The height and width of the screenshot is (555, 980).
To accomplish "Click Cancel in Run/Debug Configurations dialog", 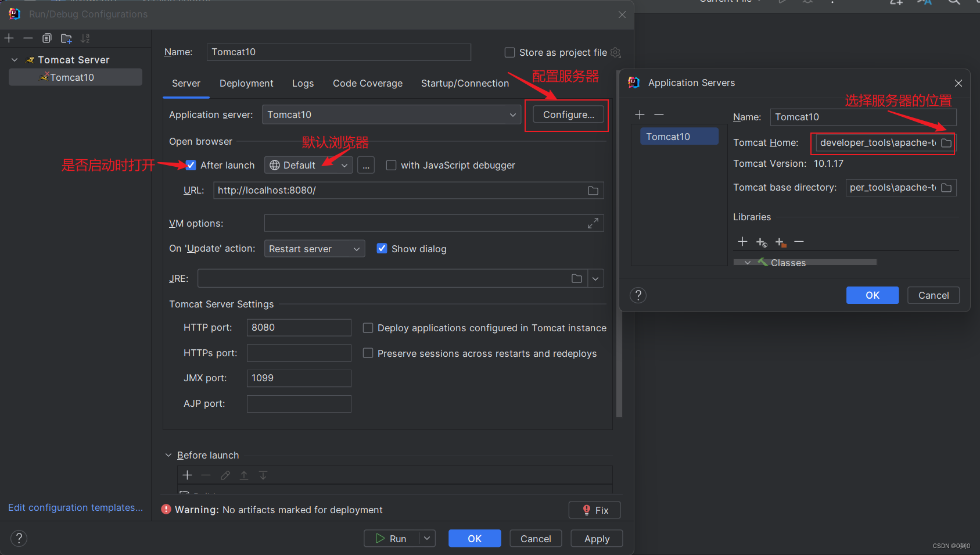I will click(x=536, y=538).
